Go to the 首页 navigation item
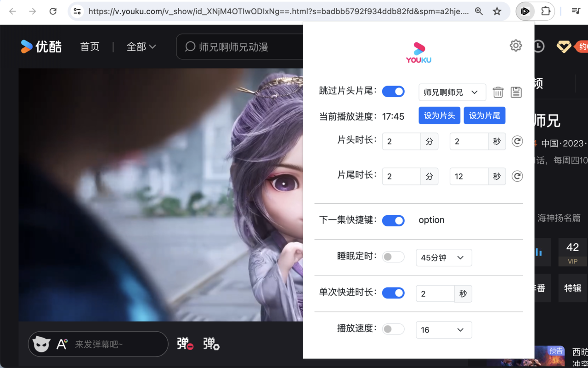Screen dimensions: 588x368 point(90,47)
